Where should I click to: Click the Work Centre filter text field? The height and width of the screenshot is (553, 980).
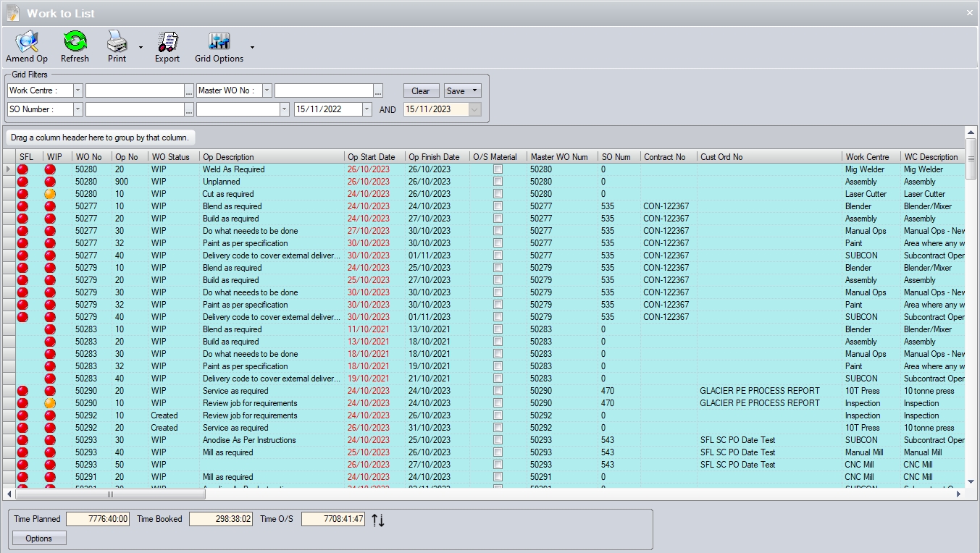tap(135, 90)
